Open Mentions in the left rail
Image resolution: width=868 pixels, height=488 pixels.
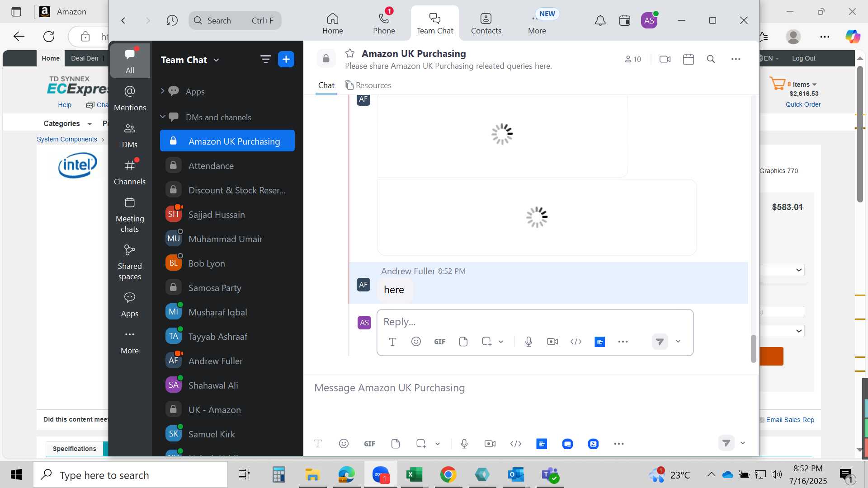[x=130, y=98]
